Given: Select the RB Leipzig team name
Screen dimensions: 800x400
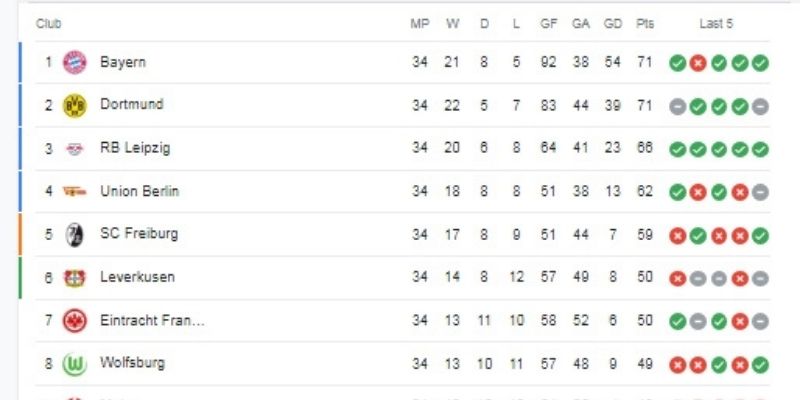Looking at the screenshot, I should pos(135,148).
